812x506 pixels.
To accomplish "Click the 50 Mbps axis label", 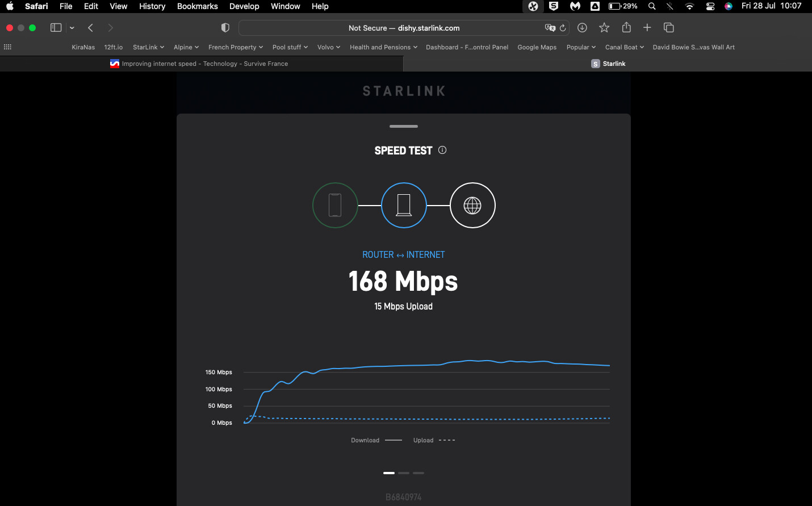I will click(x=220, y=406).
